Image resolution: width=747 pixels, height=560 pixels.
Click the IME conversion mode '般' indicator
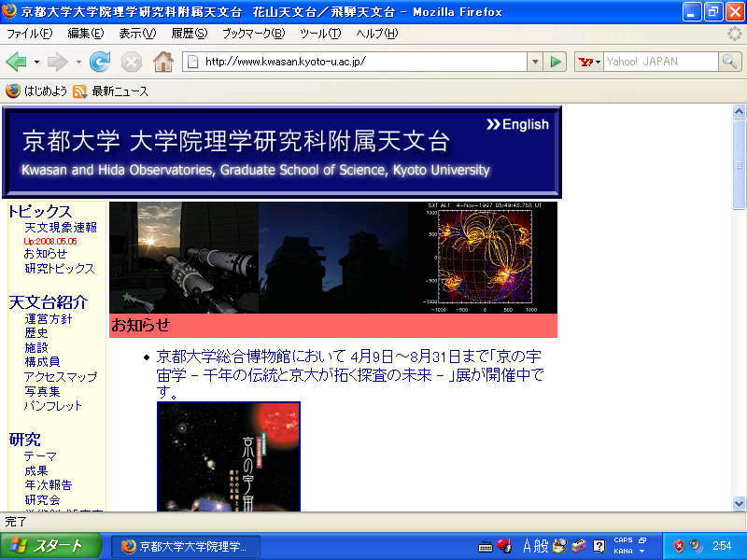pos(542,546)
